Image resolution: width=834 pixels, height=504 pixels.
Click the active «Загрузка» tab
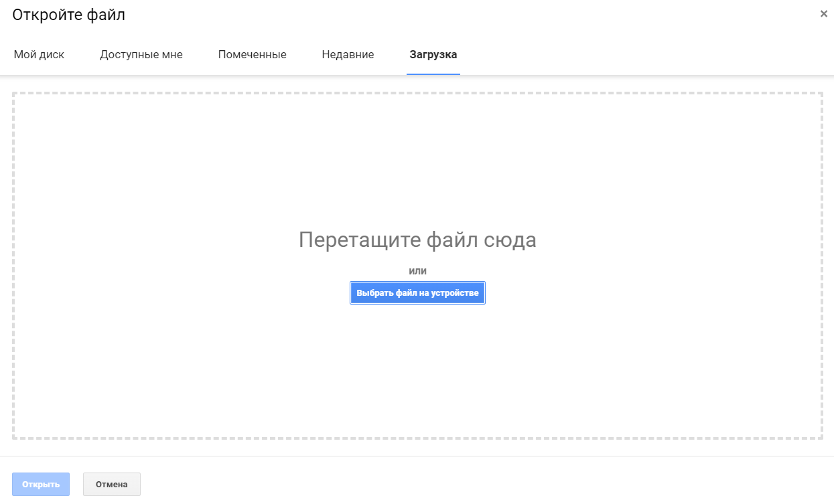point(433,54)
